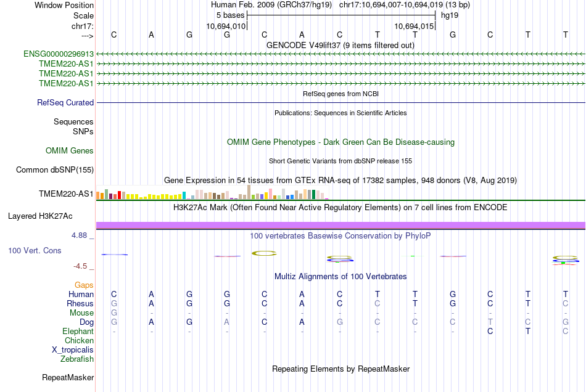The height and width of the screenshot is (392, 586).
Task: Select the Layered H3K27Ac track label
Action: coord(40,216)
